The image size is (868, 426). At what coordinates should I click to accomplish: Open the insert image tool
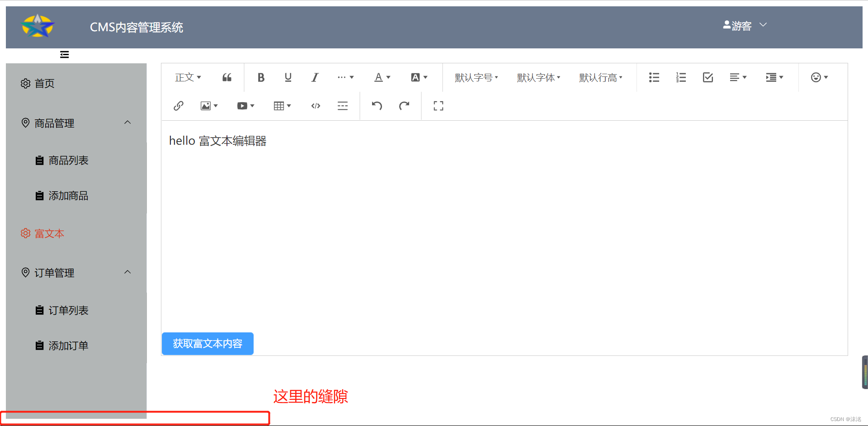[x=206, y=105]
